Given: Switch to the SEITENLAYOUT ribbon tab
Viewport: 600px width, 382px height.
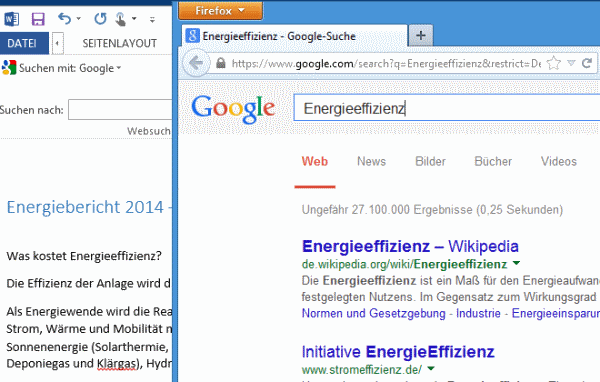Looking at the screenshot, I should (119, 43).
